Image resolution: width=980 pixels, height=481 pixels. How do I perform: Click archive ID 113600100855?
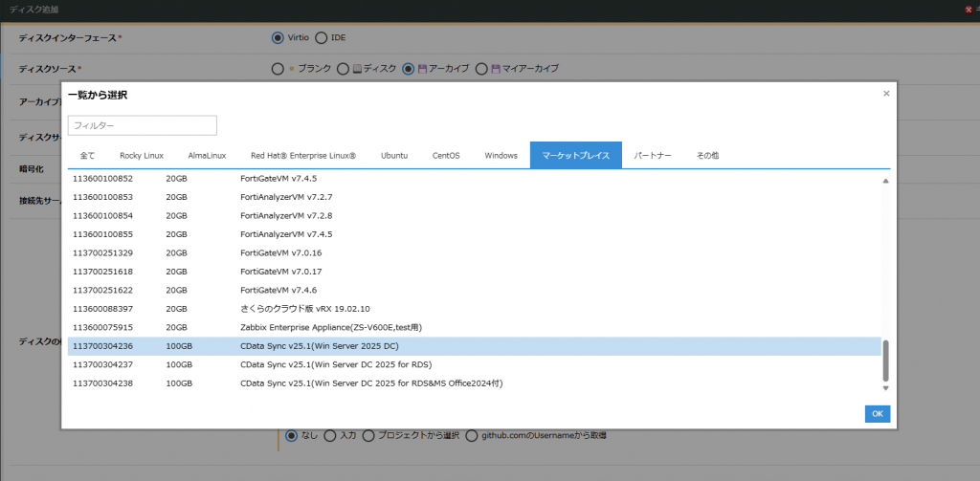tap(103, 234)
